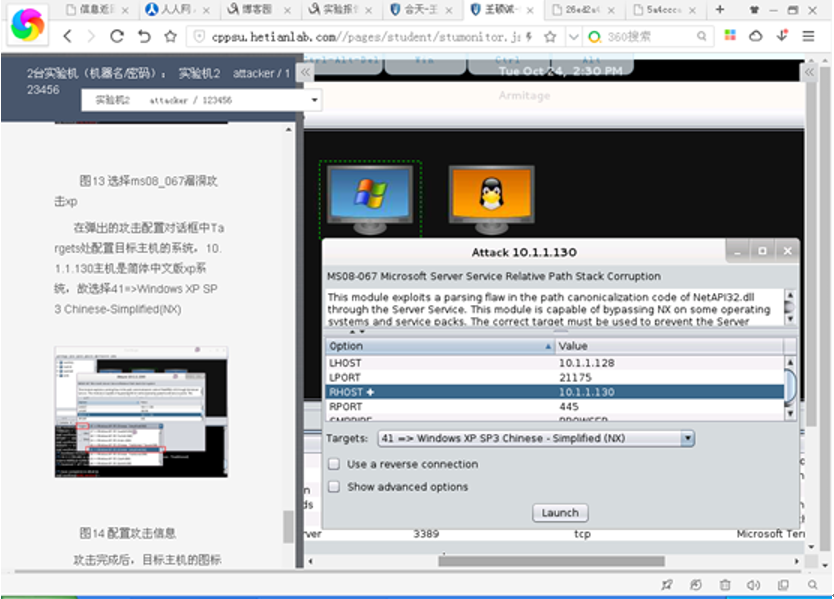This screenshot has height=599, width=834.
Task: Click the left instructions panel scrollbar thumb
Action: point(288,526)
